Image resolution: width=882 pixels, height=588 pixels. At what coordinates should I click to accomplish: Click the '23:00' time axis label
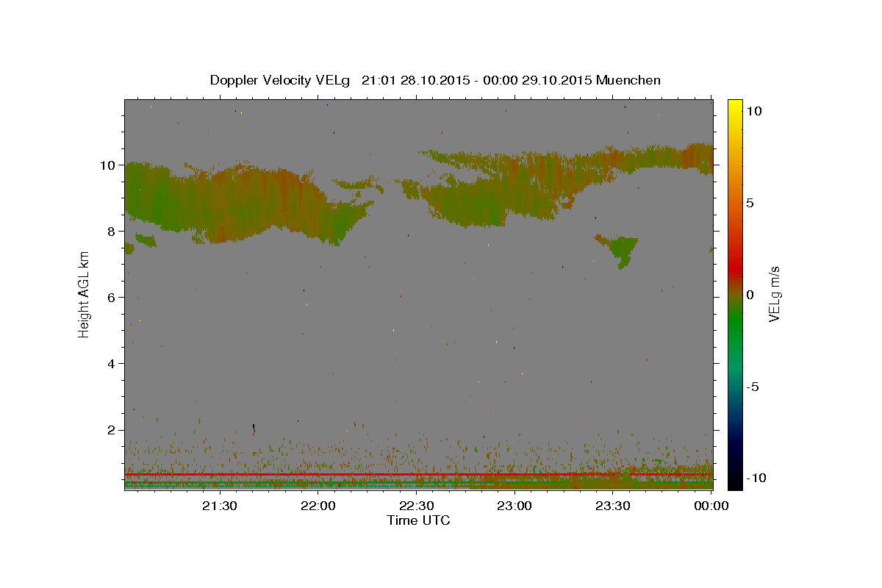tap(514, 506)
